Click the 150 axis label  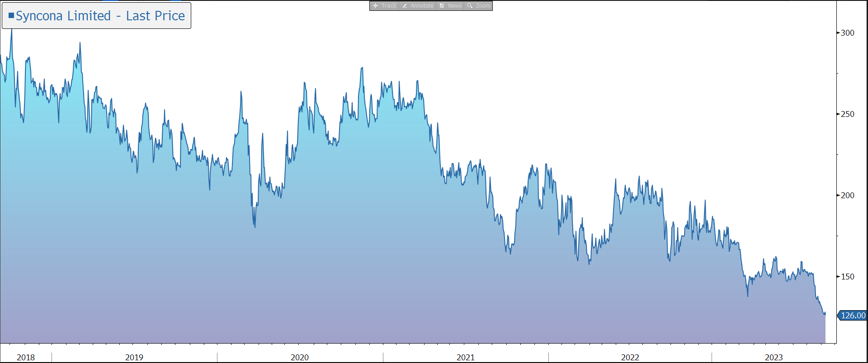pos(848,277)
